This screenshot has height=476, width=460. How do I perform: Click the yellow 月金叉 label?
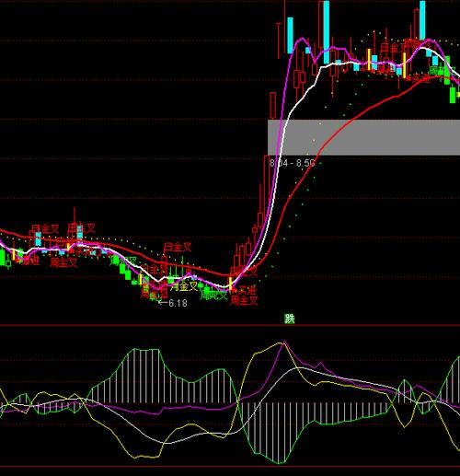[x=184, y=286]
